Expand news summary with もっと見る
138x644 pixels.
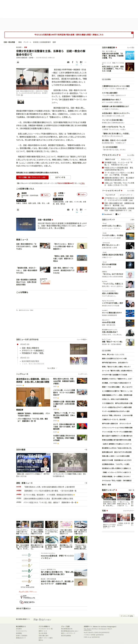click(52, 368)
